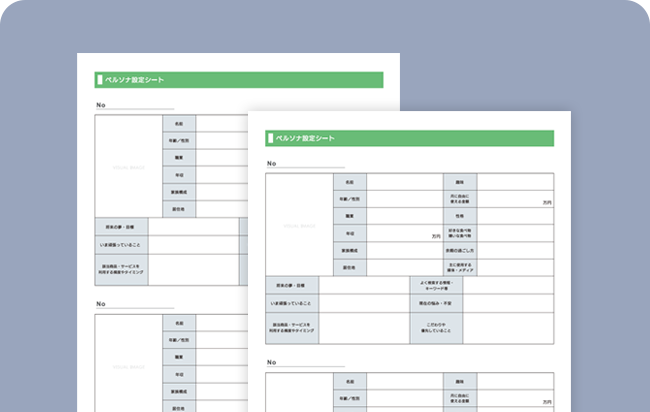Select blank cell beside 職業 in front top block

click(x=405, y=216)
